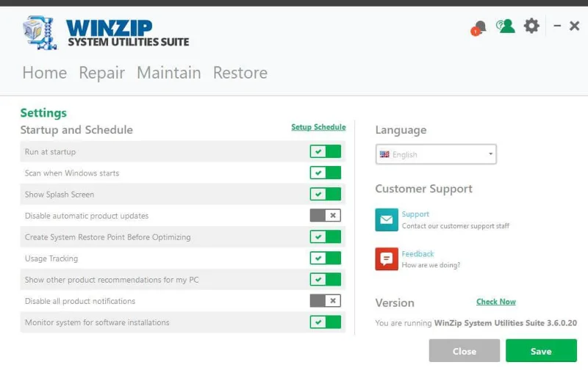Click the 'Show Splash Screen' label
Viewport: 588px width, 373px height.
pos(60,195)
